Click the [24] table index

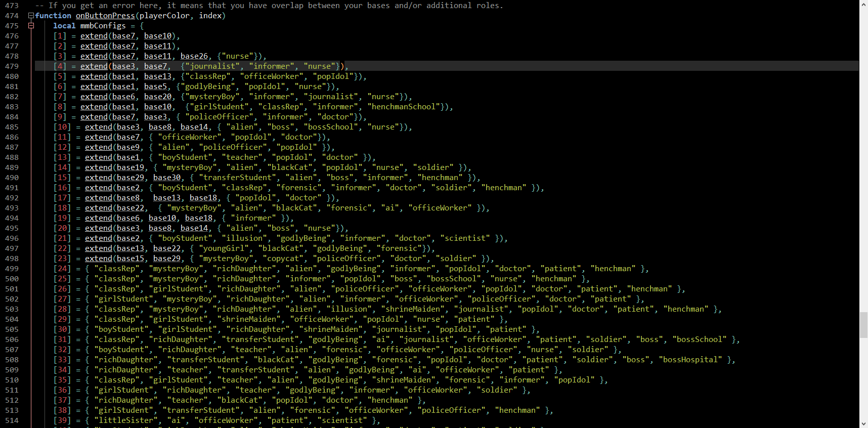click(x=62, y=269)
